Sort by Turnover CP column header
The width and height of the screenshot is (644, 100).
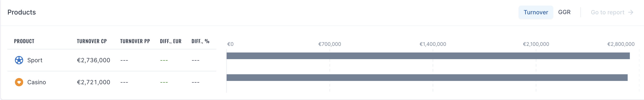point(92,41)
